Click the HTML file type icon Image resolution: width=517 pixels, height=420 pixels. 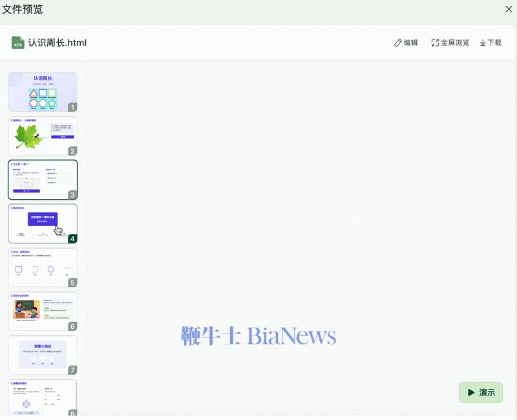pos(18,43)
